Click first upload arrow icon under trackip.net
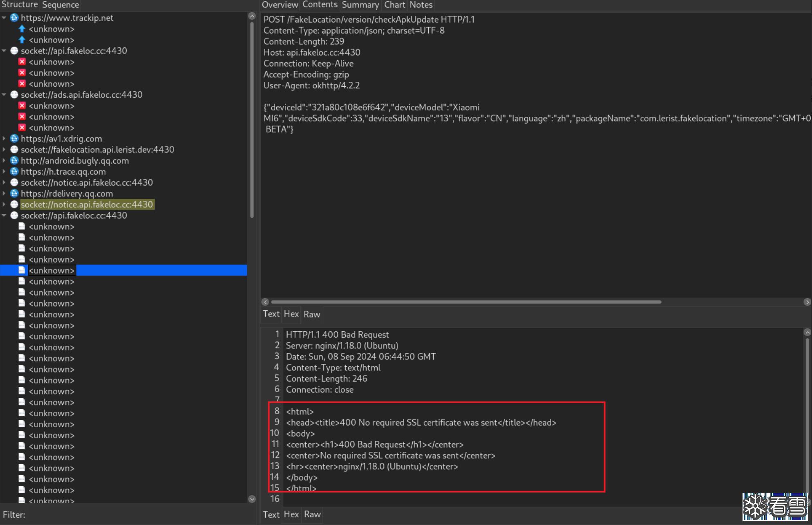Image resolution: width=812 pixels, height=525 pixels. click(22, 29)
